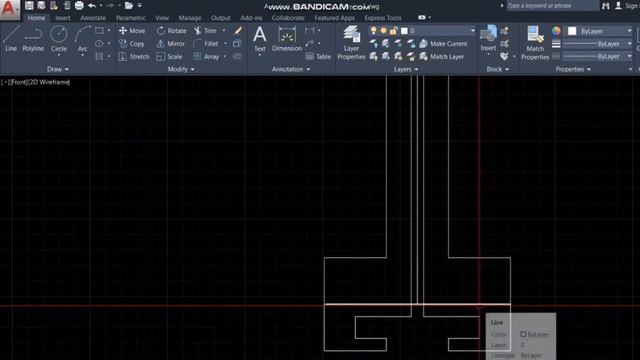Image resolution: width=640 pixels, height=360 pixels.
Task: Insert a Table
Action: (x=318, y=57)
